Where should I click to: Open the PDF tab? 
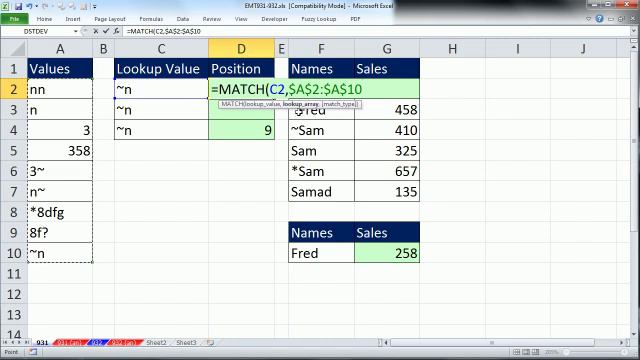pyautogui.click(x=355, y=19)
